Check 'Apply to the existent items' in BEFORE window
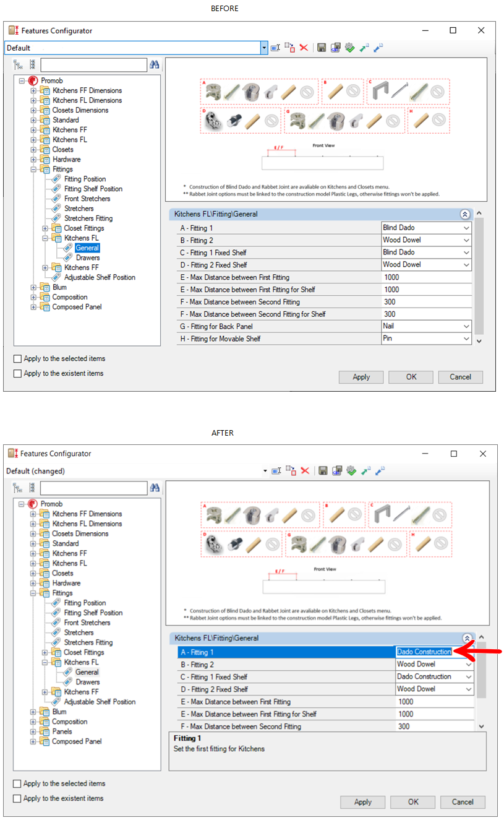Image resolution: width=504 pixels, height=828 pixels. [x=18, y=374]
